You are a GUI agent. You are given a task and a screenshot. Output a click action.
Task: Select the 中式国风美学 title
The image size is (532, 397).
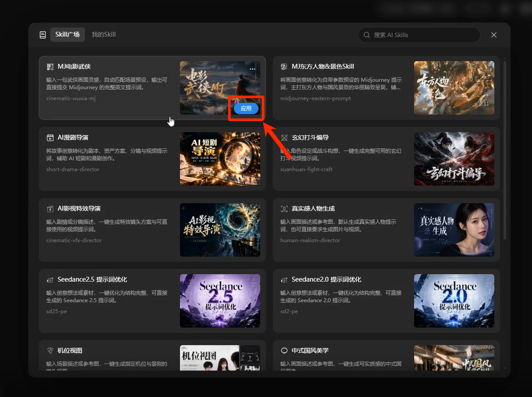[310, 350]
